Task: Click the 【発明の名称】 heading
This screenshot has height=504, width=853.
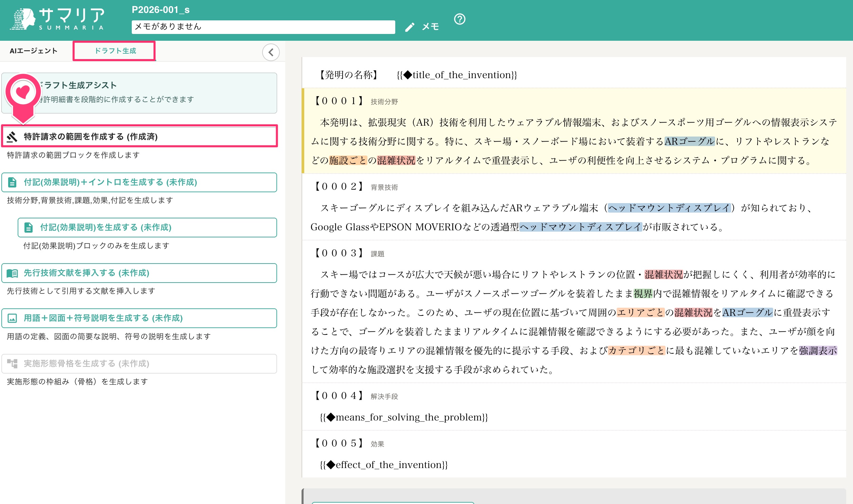Action: click(x=349, y=75)
